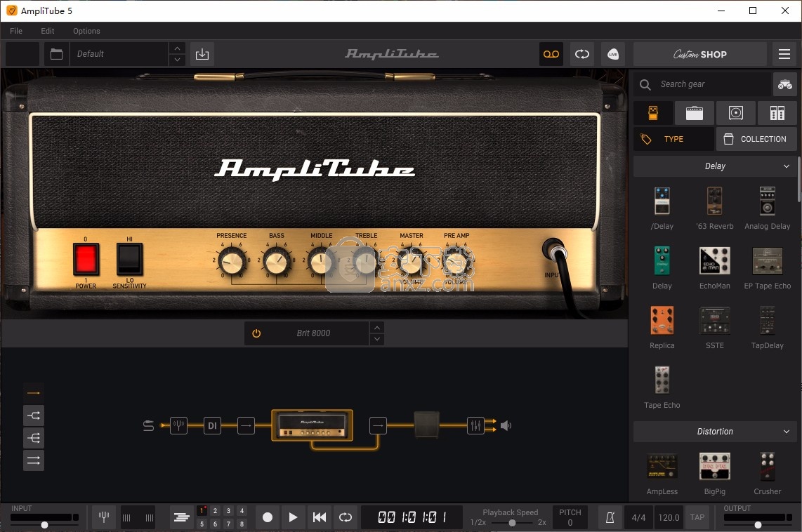The image size is (802, 532).
Task: Click the output speaker icon in chain
Action: 506,425
